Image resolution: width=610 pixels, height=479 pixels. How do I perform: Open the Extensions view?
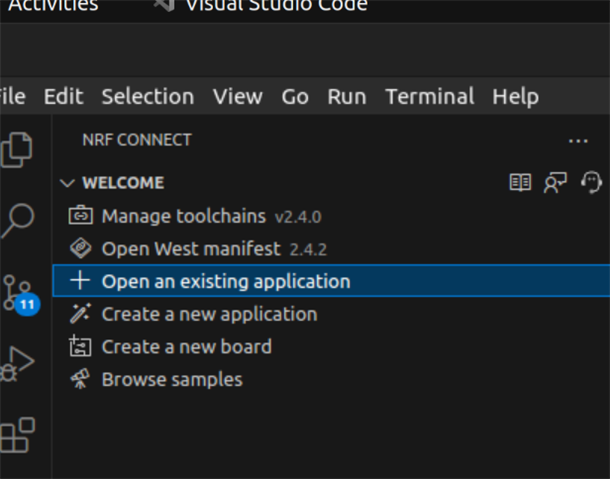click(x=18, y=435)
